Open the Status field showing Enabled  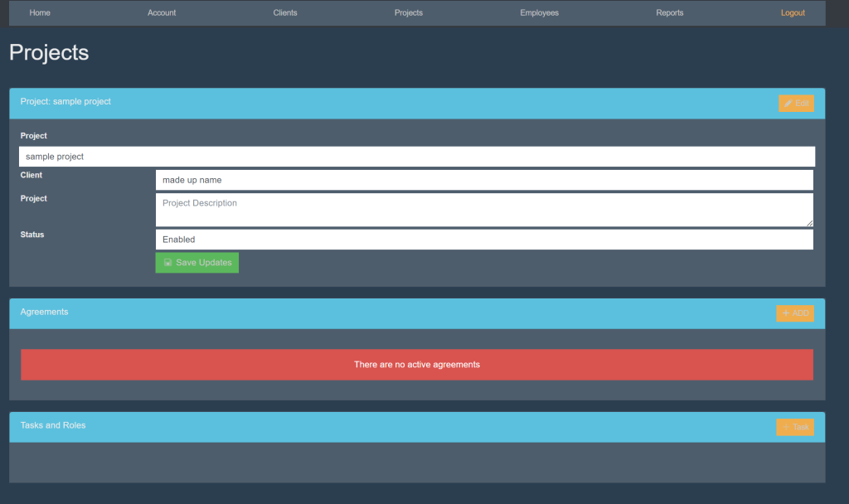click(x=484, y=240)
